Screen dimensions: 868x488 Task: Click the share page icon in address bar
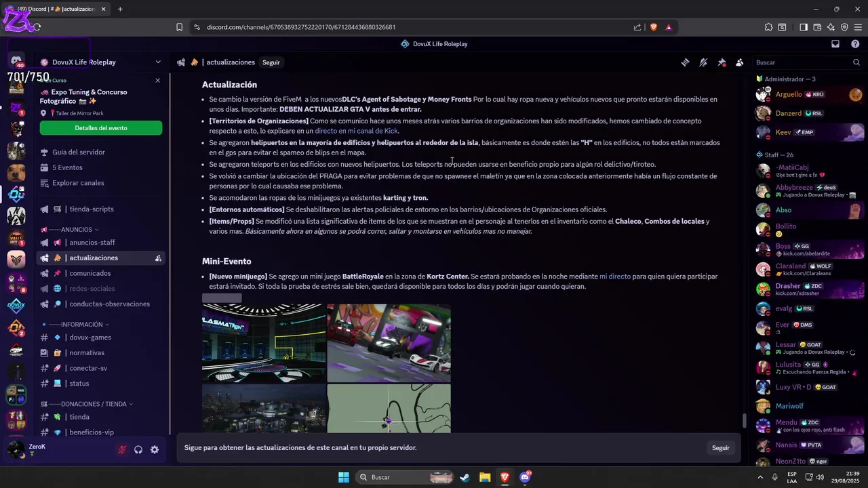[637, 27]
